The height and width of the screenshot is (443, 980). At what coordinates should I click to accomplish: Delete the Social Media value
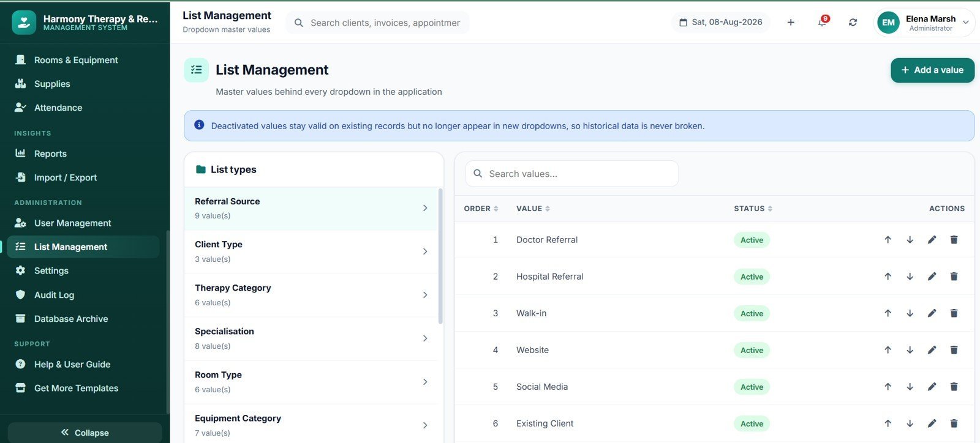[954, 387]
